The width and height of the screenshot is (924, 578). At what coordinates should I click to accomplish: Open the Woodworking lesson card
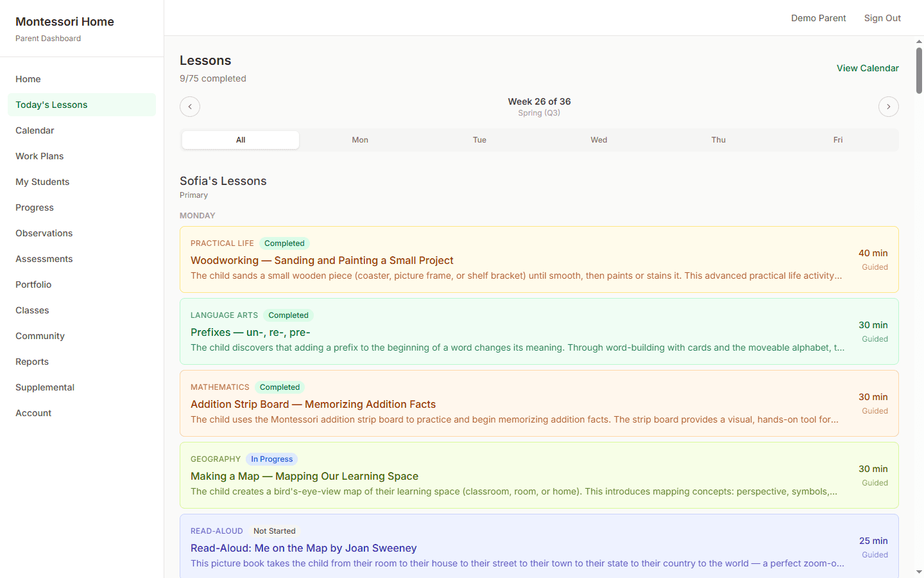click(x=539, y=259)
